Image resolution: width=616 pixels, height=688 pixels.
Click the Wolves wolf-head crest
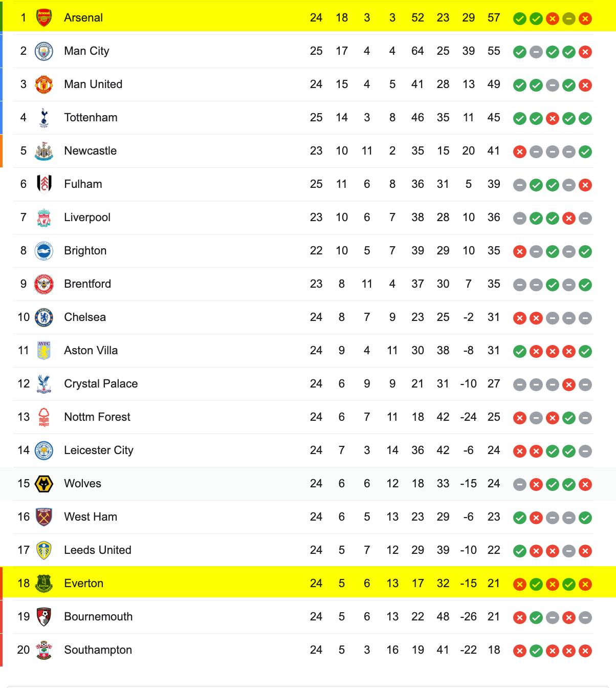coord(44,484)
